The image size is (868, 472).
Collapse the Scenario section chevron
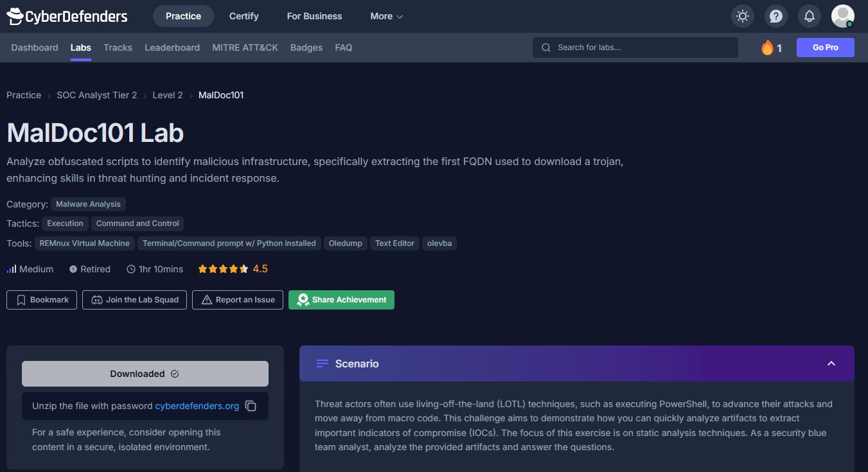[x=831, y=363]
